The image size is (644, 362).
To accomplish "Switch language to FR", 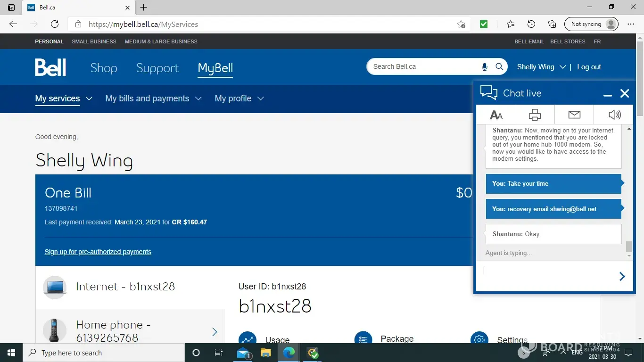I will 597,41.
